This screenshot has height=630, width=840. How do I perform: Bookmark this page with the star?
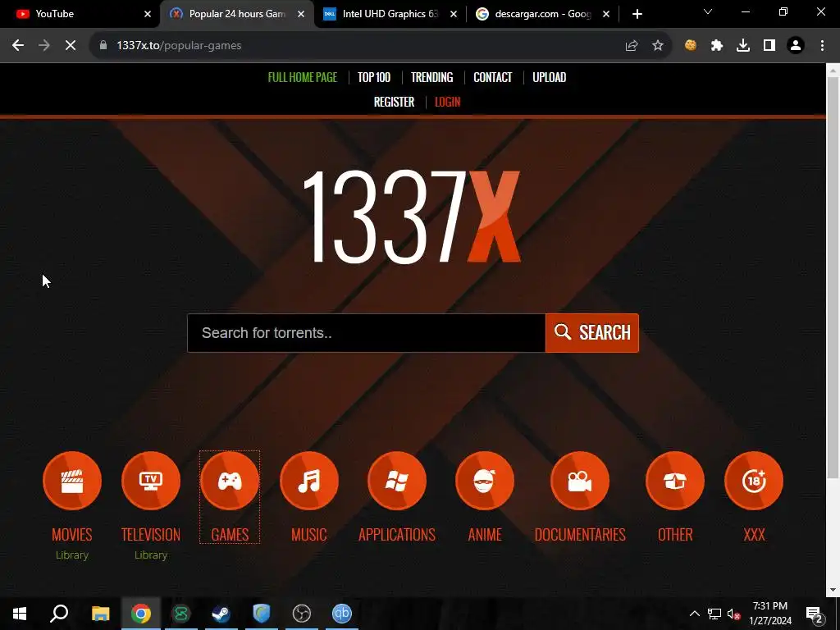pyautogui.click(x=658, y=46)
